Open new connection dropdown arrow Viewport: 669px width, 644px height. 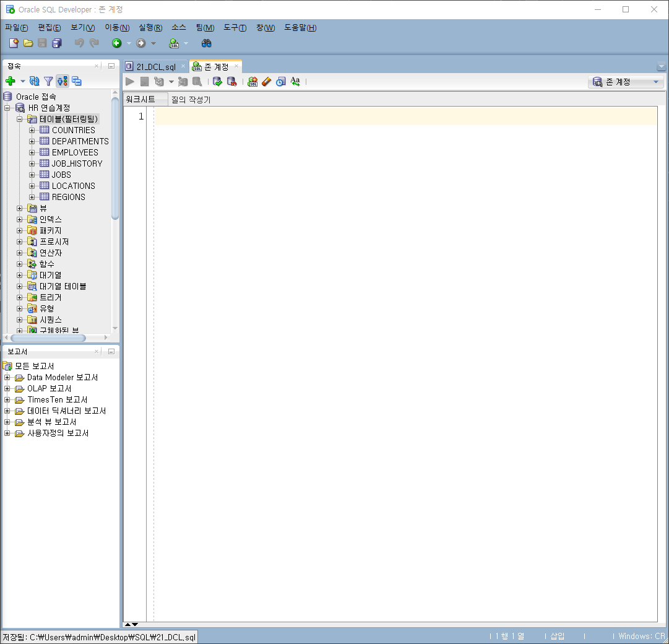pos(23,81)
